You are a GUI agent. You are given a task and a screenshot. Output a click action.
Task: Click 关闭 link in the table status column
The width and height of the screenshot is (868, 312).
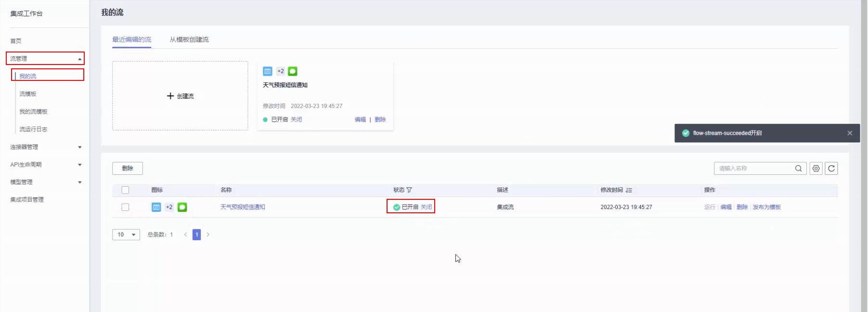(427, 207)
